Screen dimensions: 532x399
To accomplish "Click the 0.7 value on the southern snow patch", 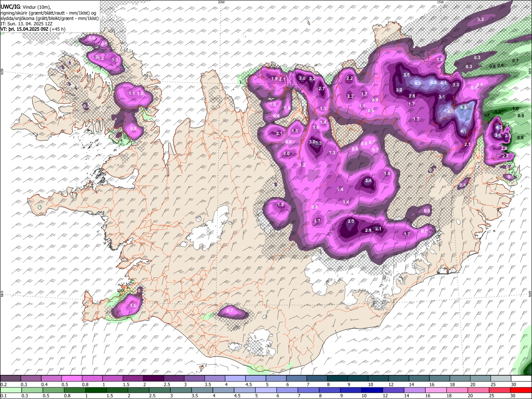I will (x=230, y=310).
